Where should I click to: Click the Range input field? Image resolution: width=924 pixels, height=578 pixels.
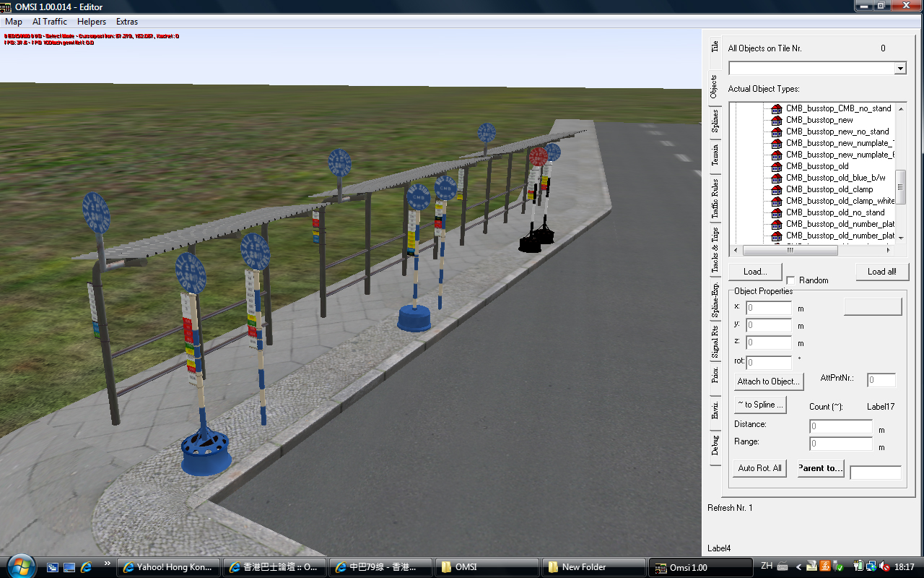pyautogui.click(x=841, y=444)
